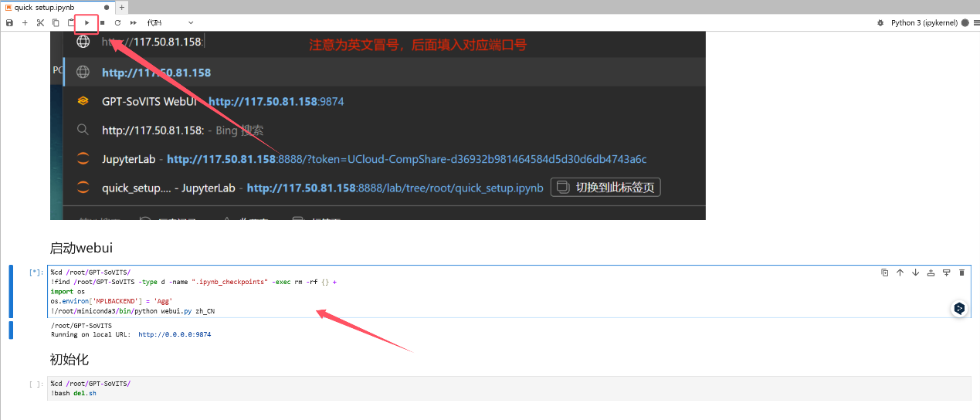Viewport: 980px width, 420px height.
Task: Copy the selected cell via the toolbar copy icon
Action: point(56,23)
